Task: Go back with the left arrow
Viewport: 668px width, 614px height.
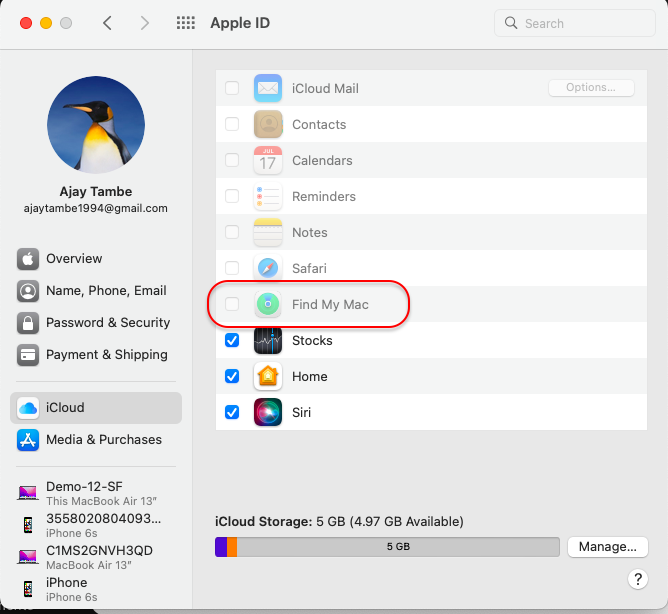Action: tap(107, 23)
